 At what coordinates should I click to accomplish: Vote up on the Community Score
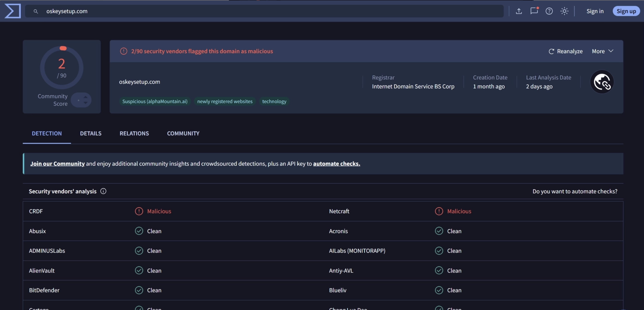point(86,97)
